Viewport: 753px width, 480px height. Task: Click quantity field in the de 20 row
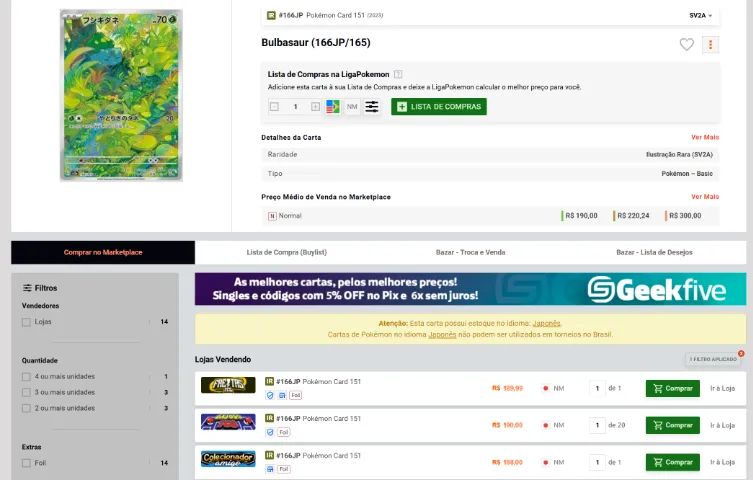tap(597, 425)
